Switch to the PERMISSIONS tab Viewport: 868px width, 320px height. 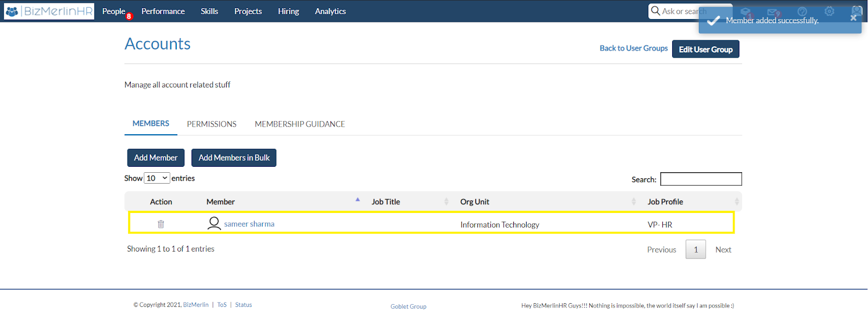(212, 124)
